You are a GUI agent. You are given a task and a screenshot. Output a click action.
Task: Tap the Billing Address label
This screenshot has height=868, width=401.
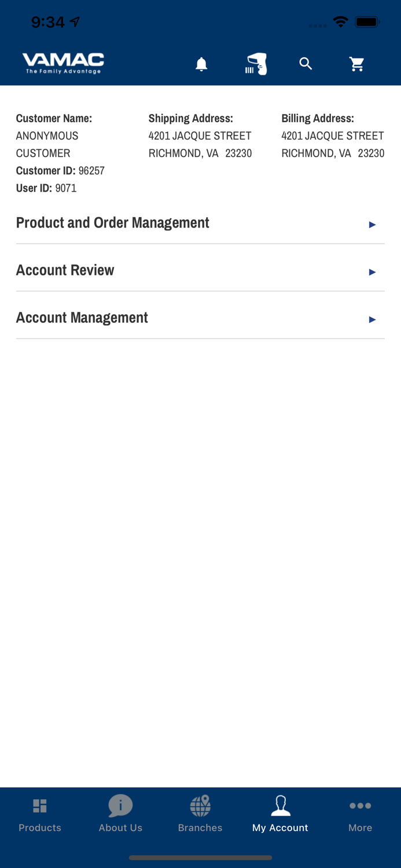[x=318, y=119]
